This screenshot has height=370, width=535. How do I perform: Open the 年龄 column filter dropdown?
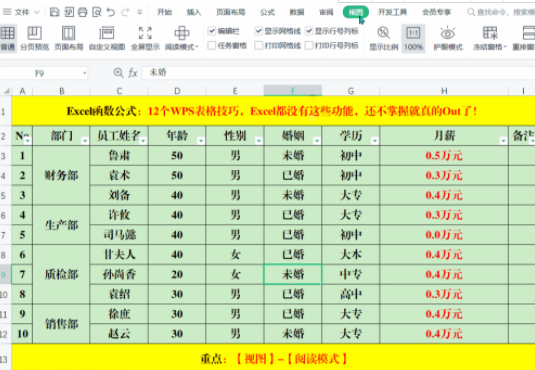[201, 141]
